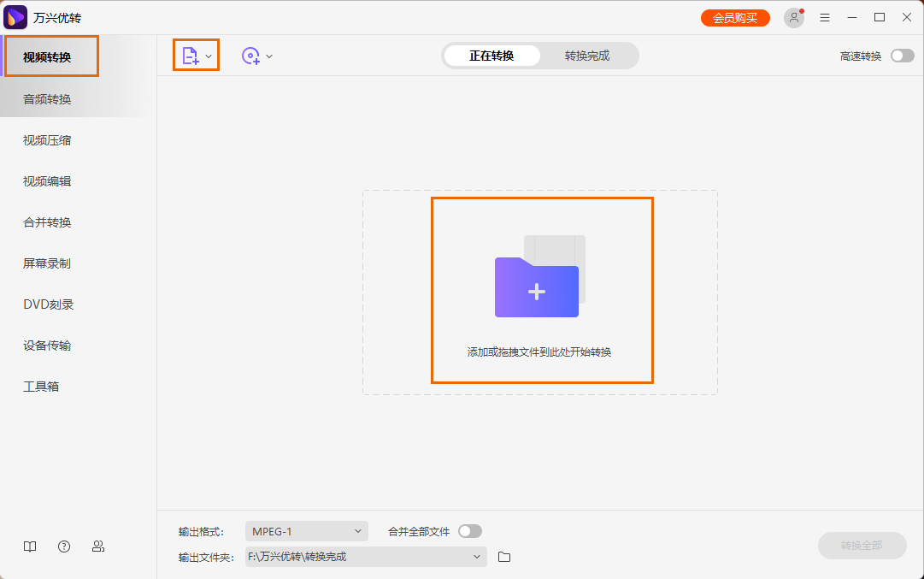924x579 pixels.
Task: Open the help question mark icon
Action: 64,546
